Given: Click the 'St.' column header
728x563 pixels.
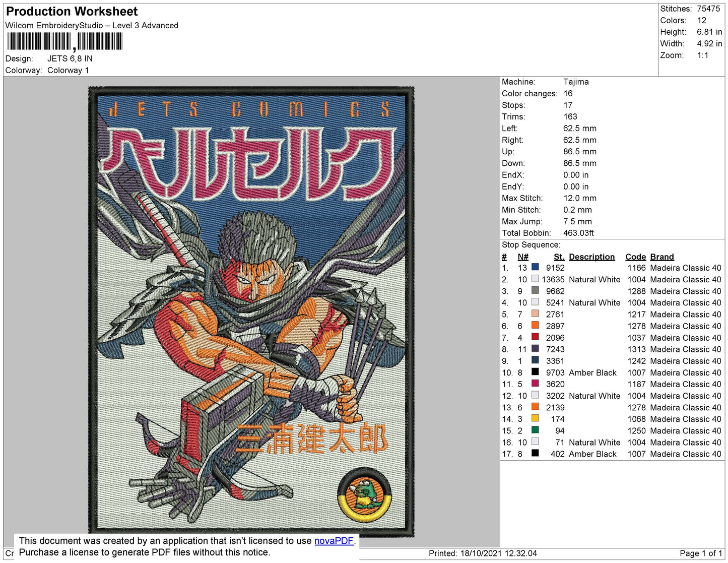Looking at the screenshot, I should tap(559, 257).
